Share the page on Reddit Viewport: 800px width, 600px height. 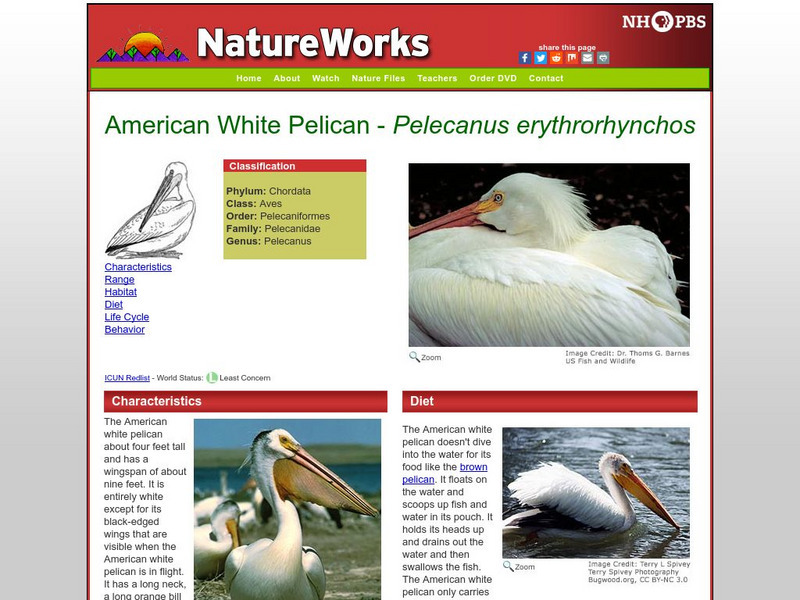(x=556, y=57)
